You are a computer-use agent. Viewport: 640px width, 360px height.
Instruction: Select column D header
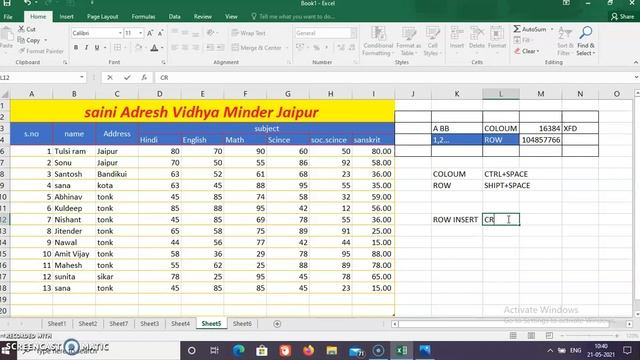click(x=160, y=94)
